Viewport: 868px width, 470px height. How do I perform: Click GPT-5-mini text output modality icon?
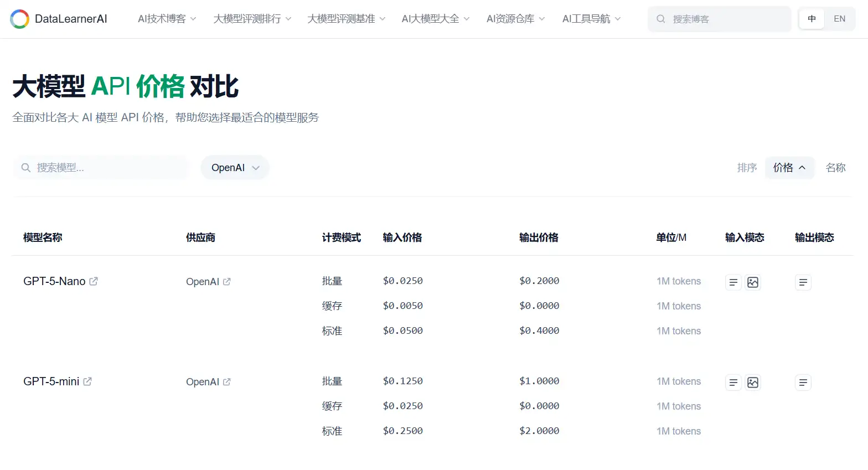803,383
